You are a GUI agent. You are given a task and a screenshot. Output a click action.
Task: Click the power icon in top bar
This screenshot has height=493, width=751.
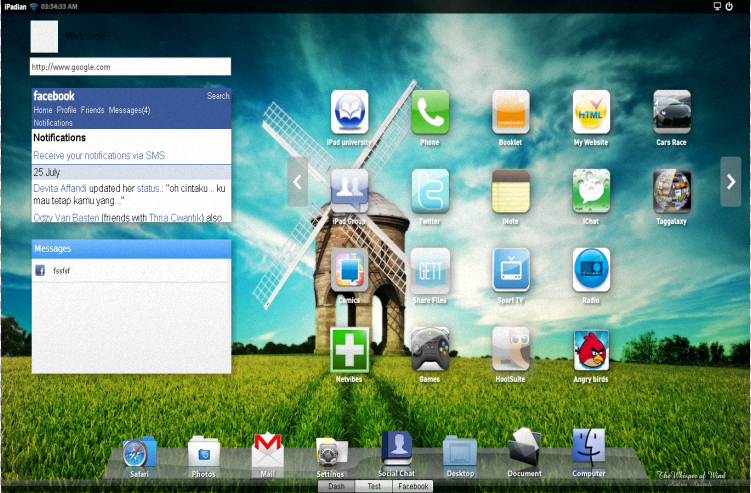(729, 6)
